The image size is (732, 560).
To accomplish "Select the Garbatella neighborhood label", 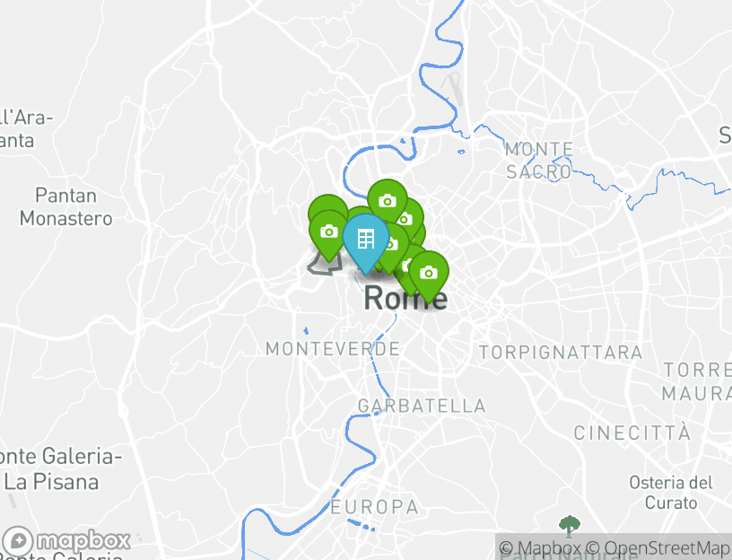I will (422, 406).
